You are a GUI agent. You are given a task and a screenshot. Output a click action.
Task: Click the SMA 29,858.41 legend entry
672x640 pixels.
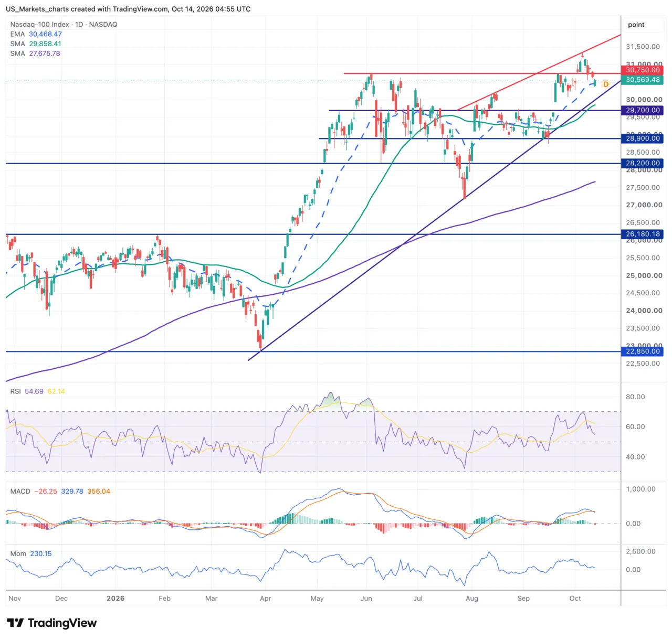pos(36,44)
